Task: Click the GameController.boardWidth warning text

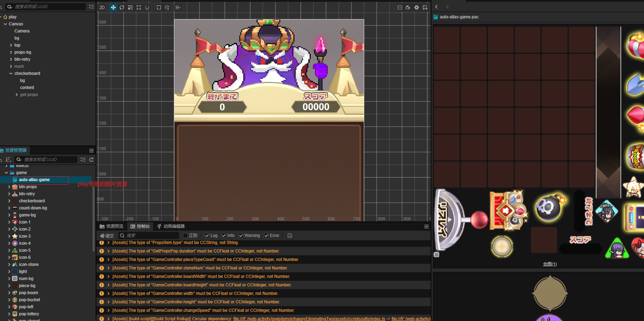Action: point(201,277)
